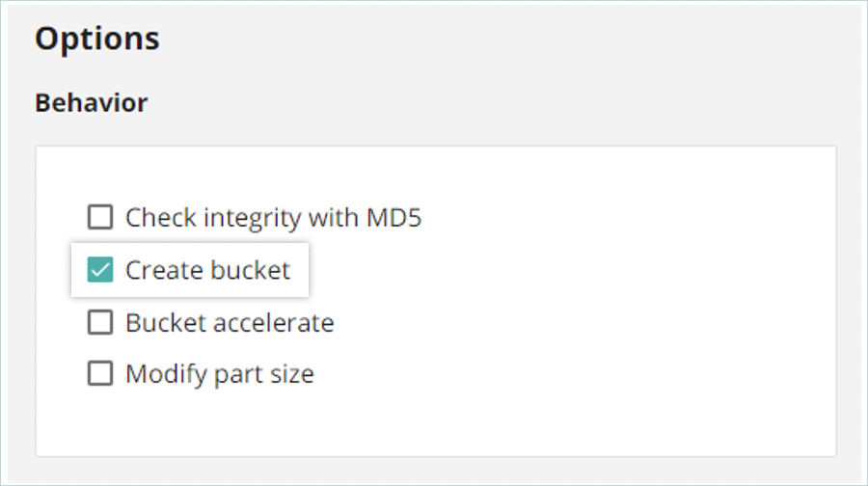Click the highlighted Create bucket option box
Image resolution: width=868 pixels, height=486 pixels.
[190, 270]
